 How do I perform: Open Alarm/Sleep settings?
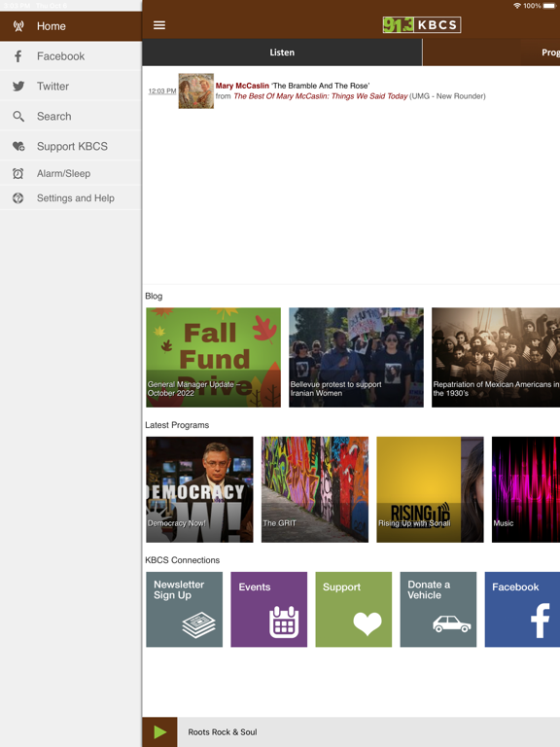70,173
